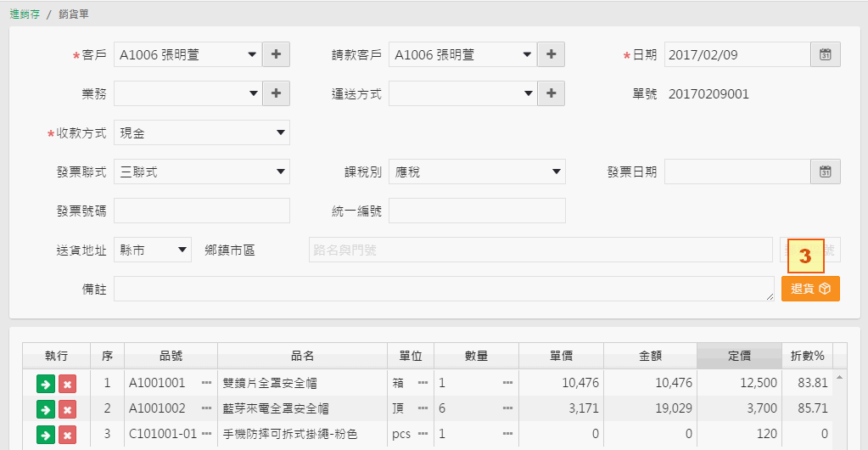Add a new customer with the plus beside 客戶
This screenshot has height=450, width=868.
[277, 54]
